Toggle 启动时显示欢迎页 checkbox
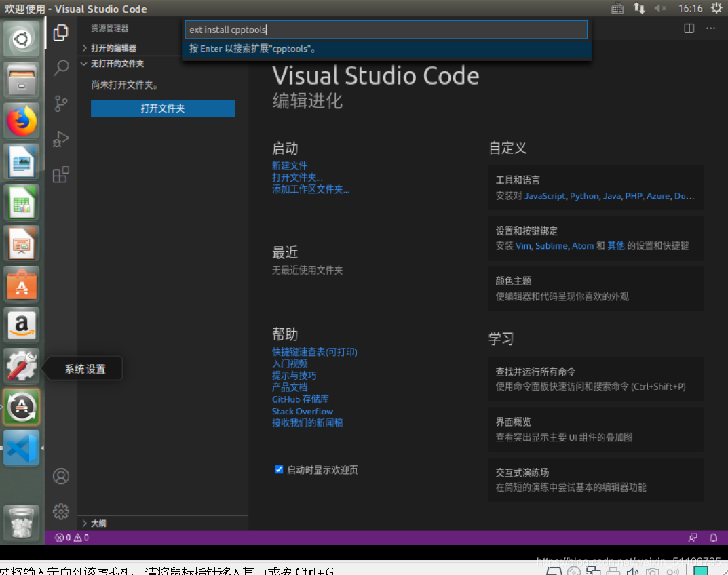Screen dimensions: 728x575 279,469
